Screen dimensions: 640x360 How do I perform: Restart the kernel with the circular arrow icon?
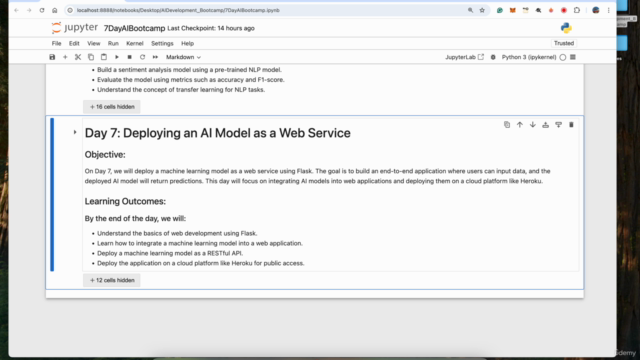(142, 57)
